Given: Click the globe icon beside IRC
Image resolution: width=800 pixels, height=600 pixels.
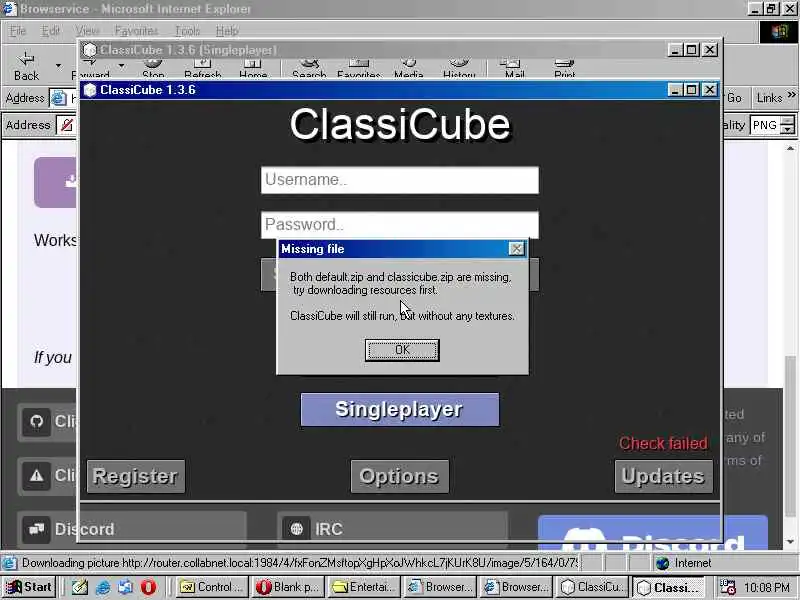Looking at the screenshot, I should [296, 529].
